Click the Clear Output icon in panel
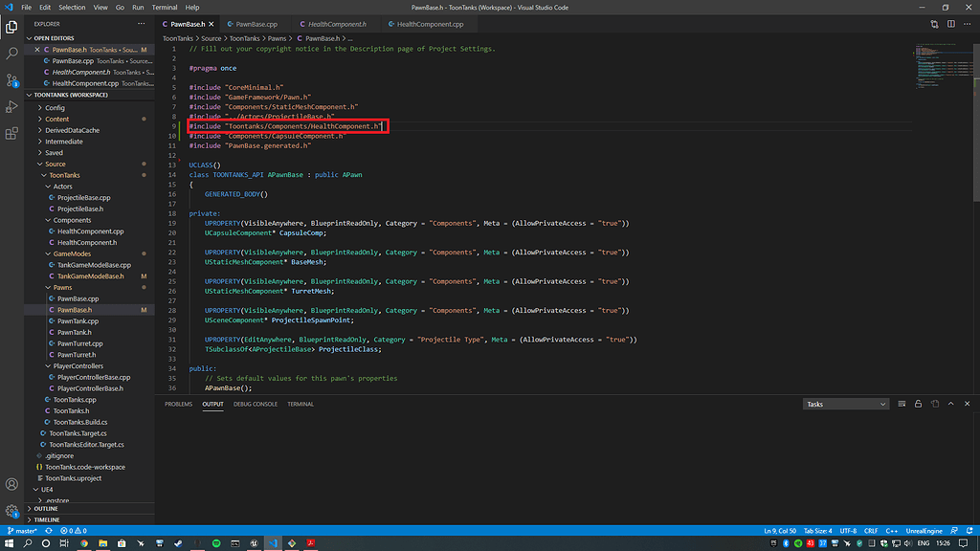 coord(902,404)
